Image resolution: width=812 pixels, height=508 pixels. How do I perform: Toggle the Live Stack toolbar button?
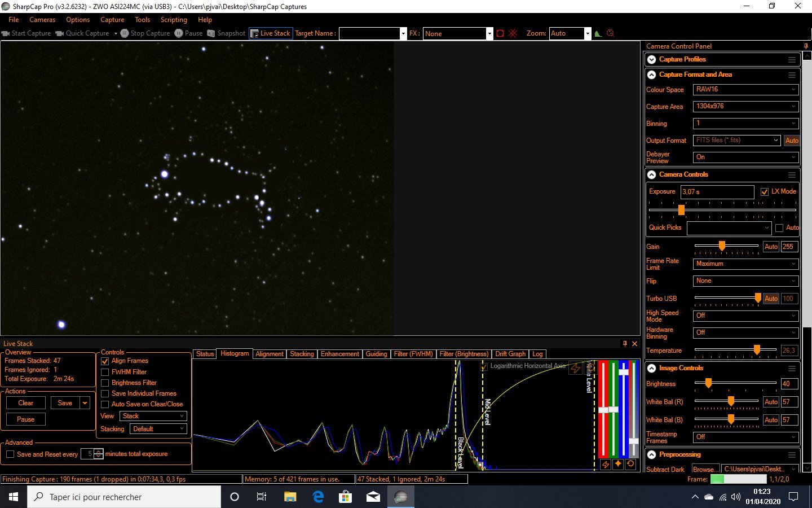pyautogui.click(x=271, y=33)
